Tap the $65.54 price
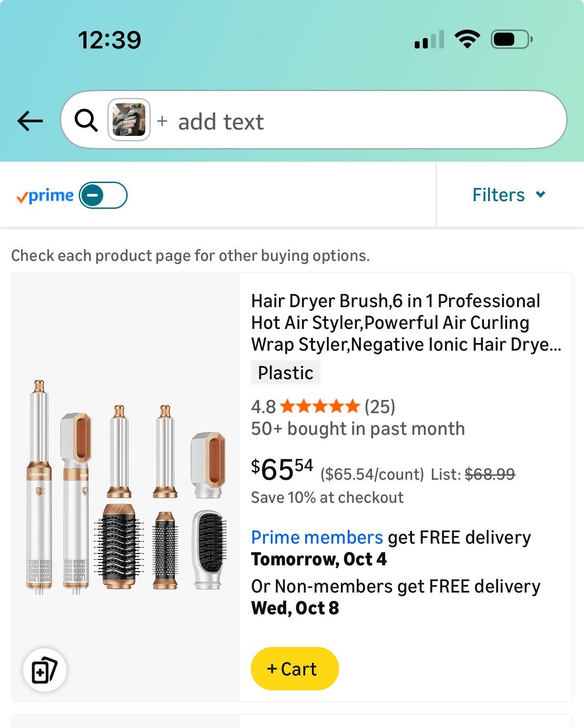The width and height of the screenshot is (584, 728). (282, 469)
